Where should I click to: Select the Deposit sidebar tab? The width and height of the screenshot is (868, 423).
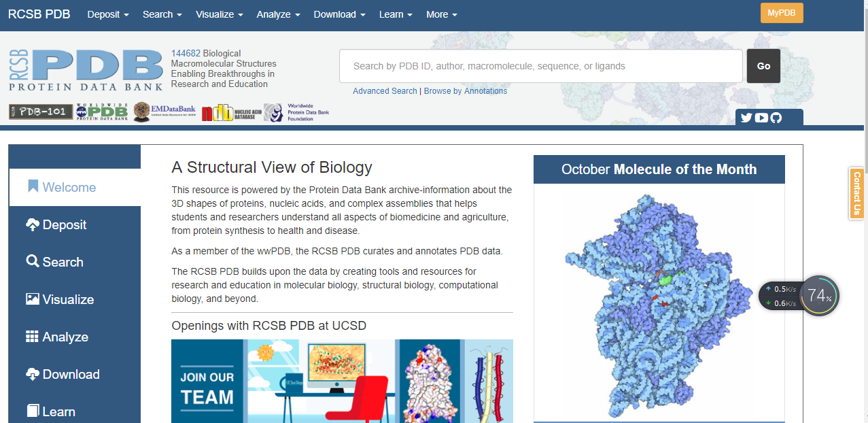coord(75,224)
